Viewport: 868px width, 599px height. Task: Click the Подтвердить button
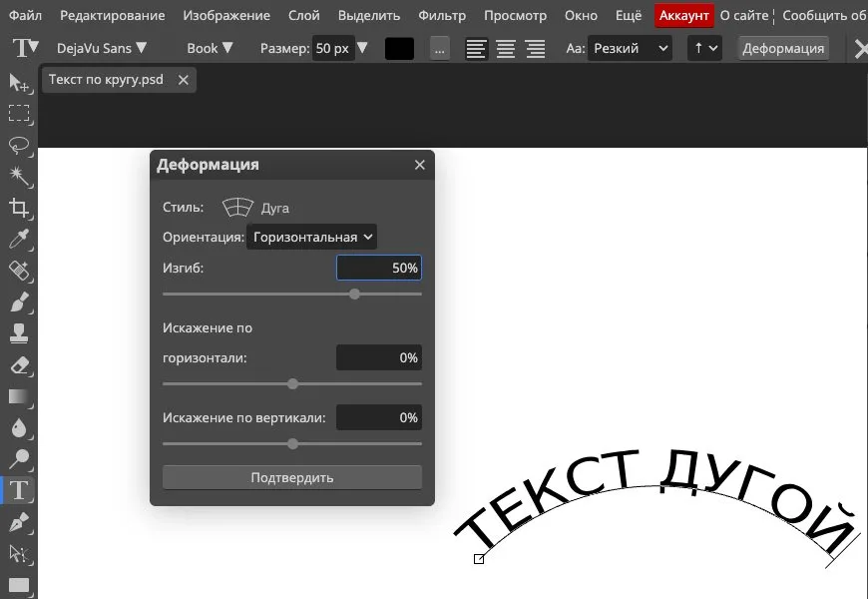click(x=292, y=477)
